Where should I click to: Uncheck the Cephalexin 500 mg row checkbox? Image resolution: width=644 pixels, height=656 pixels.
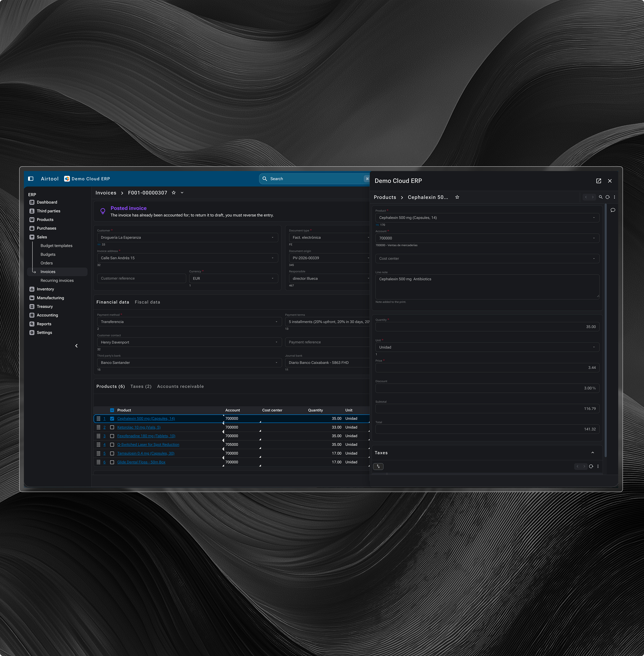click(112, 419)
